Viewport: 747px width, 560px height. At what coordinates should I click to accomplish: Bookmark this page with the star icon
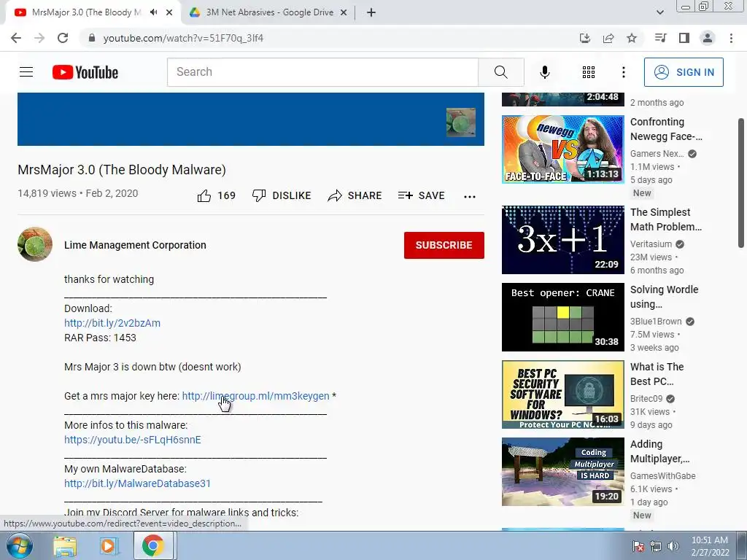632,38
